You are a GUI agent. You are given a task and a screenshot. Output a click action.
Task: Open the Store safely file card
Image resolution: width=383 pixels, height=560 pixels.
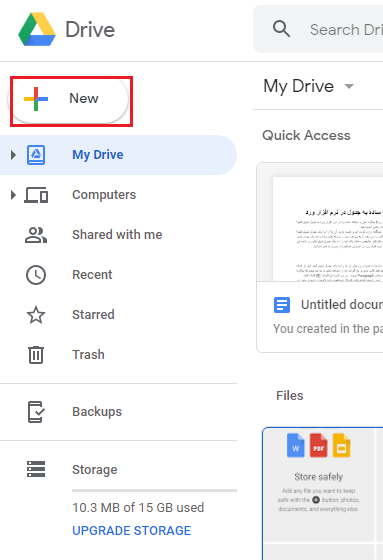point(323,493)
